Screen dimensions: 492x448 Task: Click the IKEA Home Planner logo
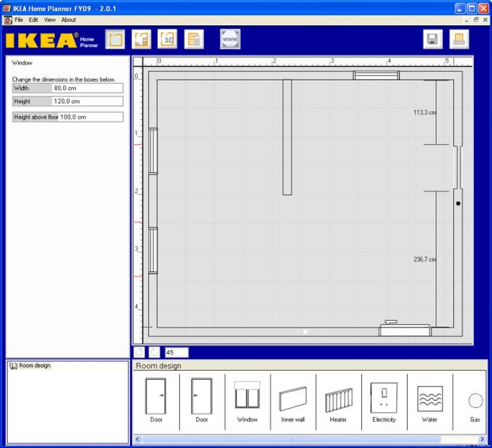tap(52, 40)
